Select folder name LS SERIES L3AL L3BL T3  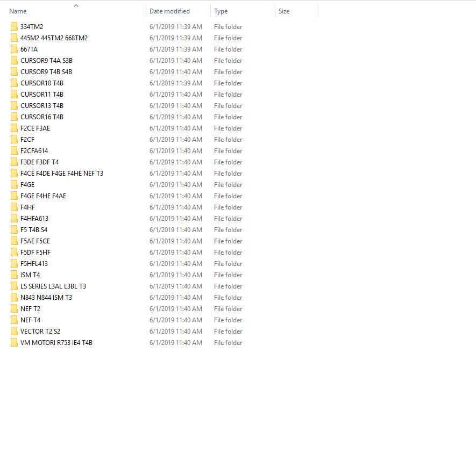53,286
